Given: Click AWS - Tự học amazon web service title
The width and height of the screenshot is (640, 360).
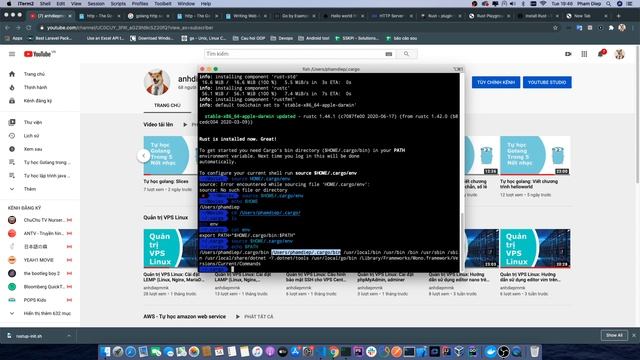Looking at the screenshot, I should [184, 317].
